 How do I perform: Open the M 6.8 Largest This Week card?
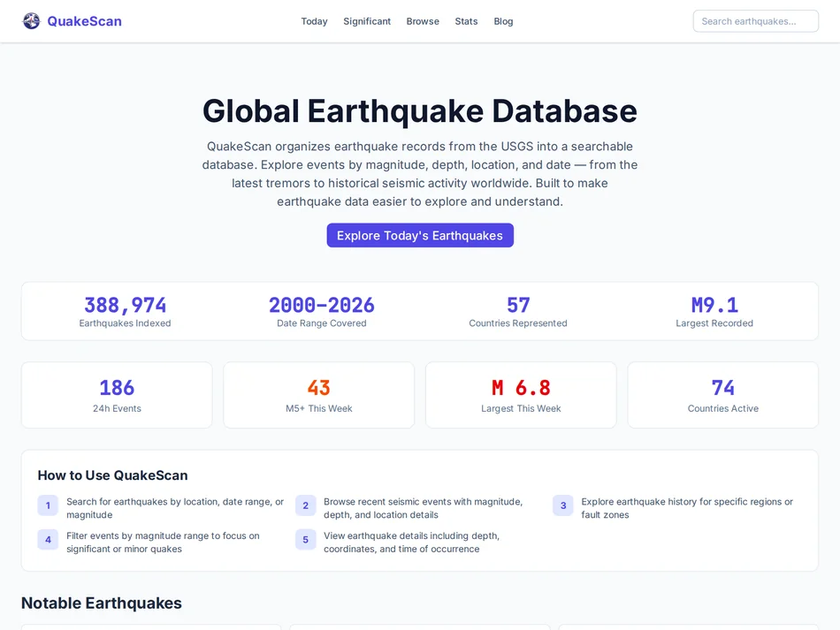(x=521, y=395)
